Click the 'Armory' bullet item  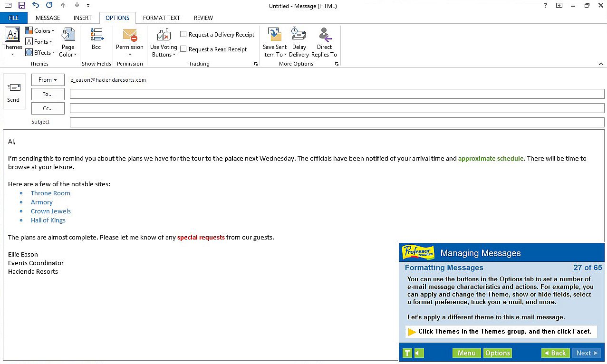pos(42,202)
